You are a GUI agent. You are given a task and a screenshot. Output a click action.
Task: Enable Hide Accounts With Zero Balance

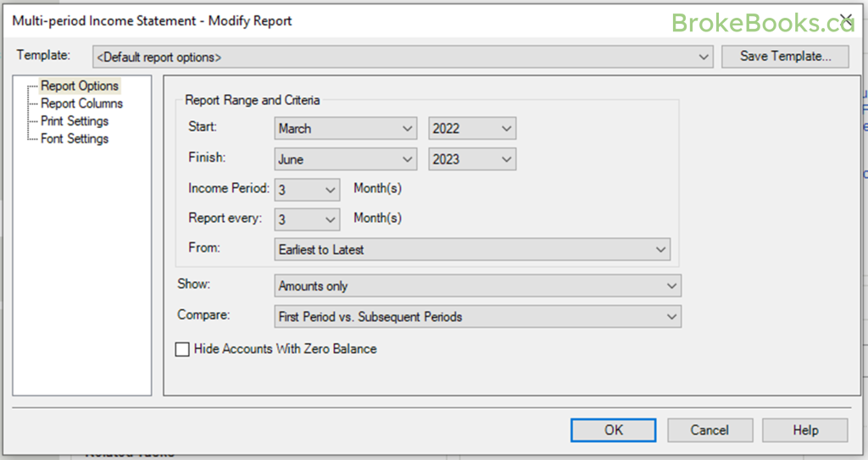point(182,349)
